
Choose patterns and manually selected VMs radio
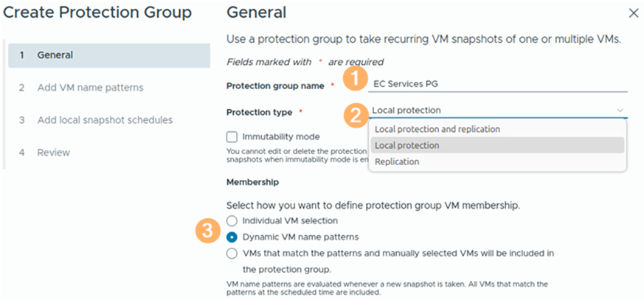click(x=233, y=253)
